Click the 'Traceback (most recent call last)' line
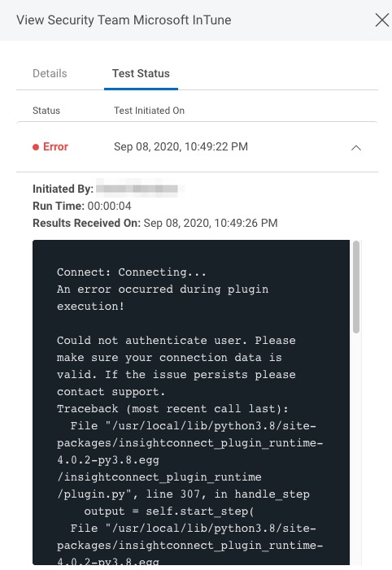This screenshot has width=392, height=570. [172, 409]
